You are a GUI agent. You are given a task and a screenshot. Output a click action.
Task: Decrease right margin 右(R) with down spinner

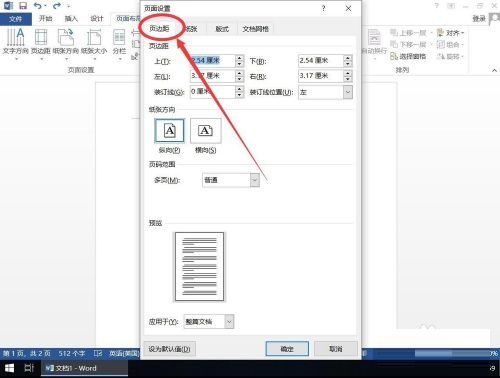coord(348,79)
